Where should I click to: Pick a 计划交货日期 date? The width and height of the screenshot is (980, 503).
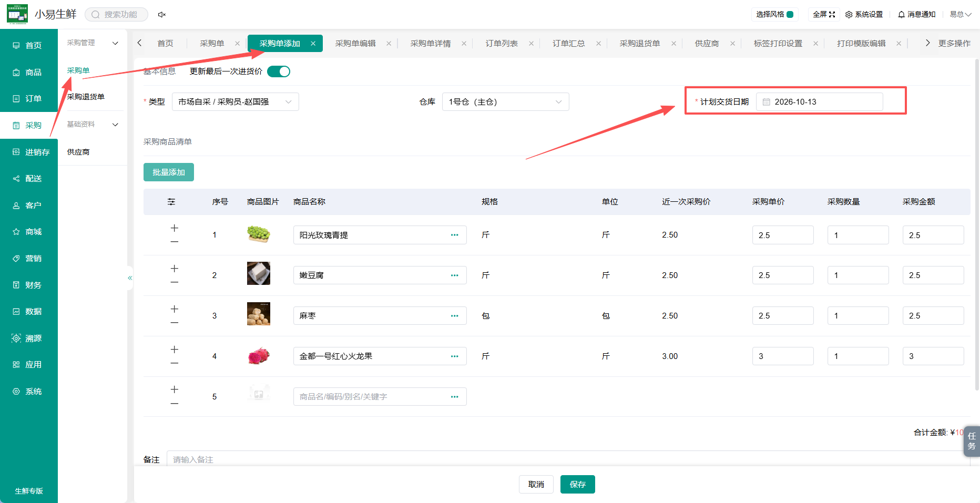[x=820, y=102]
